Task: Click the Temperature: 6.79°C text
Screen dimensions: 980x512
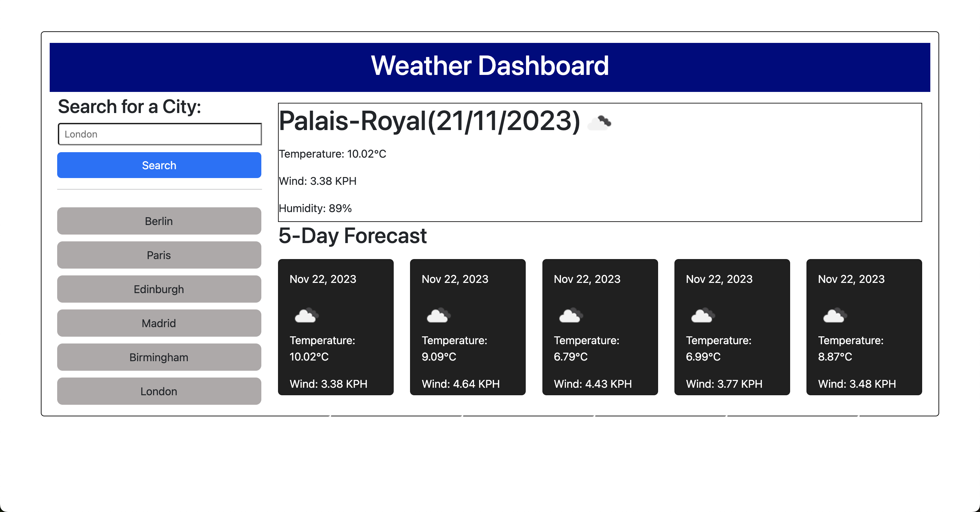Action: point(586,348)
